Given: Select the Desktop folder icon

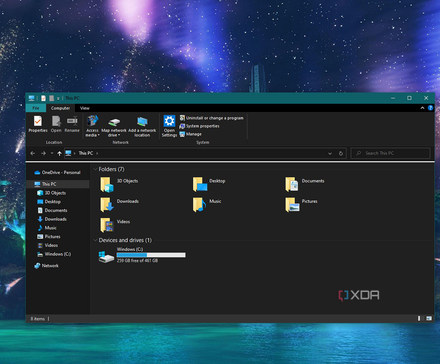Looking at the screenshot, I should (200, 184).
